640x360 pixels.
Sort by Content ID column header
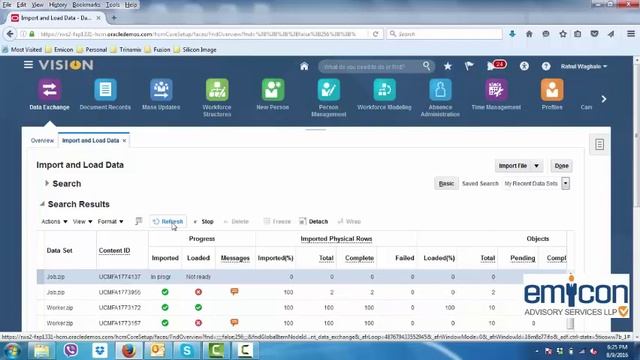coord(114,250)
